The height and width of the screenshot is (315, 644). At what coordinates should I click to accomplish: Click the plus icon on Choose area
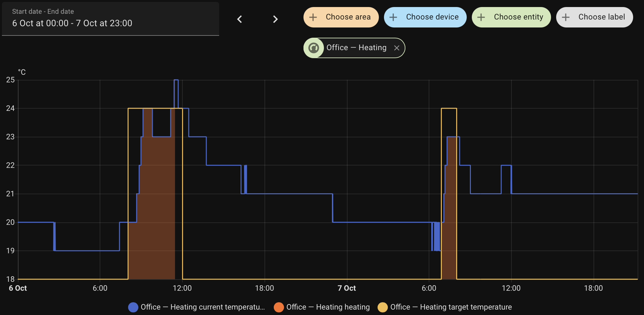click(x=313, y=17)
